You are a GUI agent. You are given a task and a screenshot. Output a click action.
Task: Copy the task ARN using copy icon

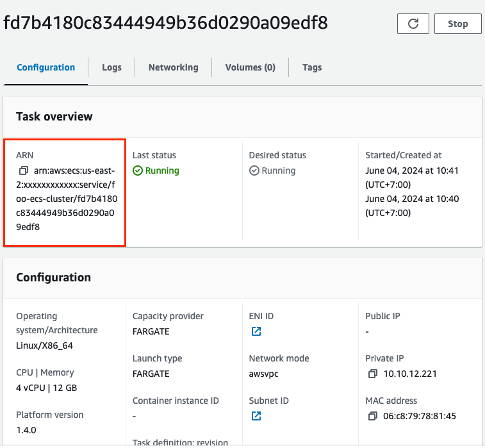(24, 171)
